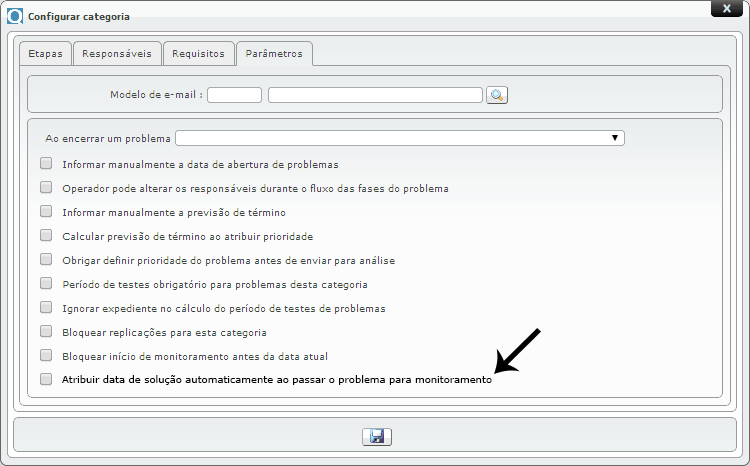Check 'Operador pode alterar os responsáveis' option

click(x=46, y=187)
